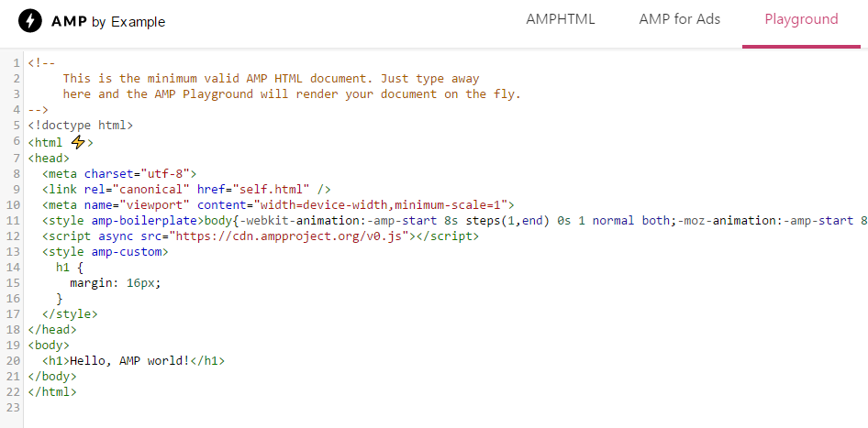Open the AMP for Ads tab
This screenshot has width=868, height=428.
tap(679, 19)
